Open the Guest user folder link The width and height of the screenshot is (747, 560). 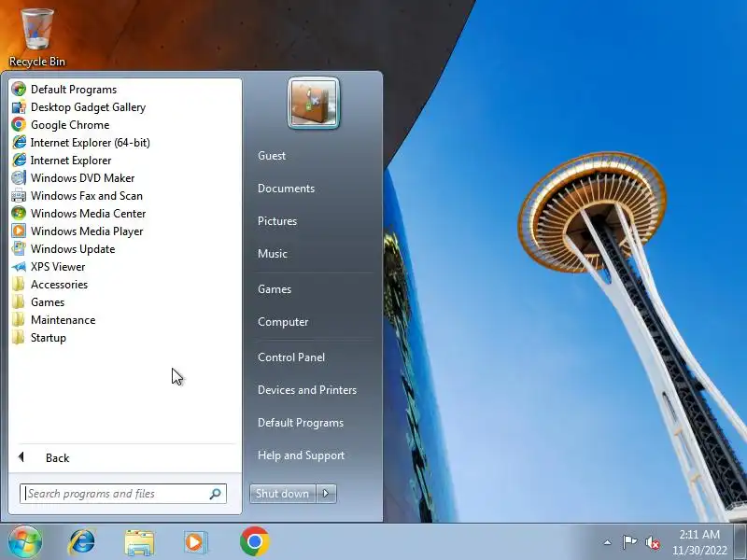(272, 156)
